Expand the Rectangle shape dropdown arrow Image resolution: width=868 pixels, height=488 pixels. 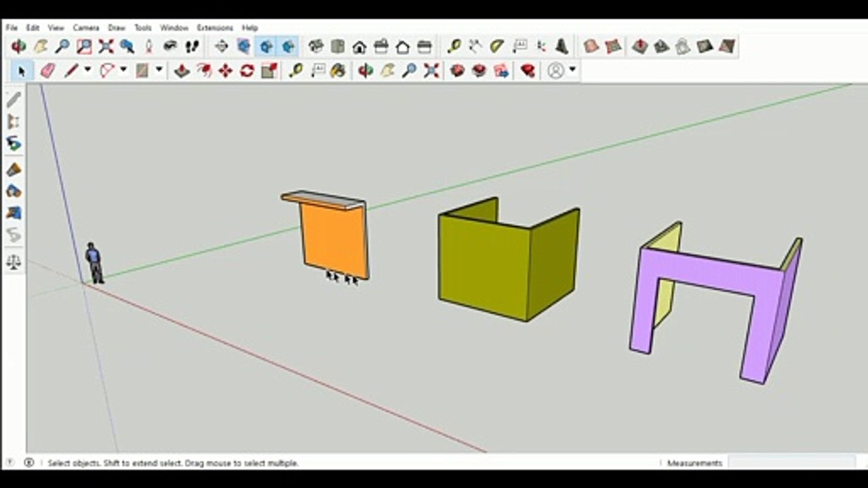tap(159, 70)
